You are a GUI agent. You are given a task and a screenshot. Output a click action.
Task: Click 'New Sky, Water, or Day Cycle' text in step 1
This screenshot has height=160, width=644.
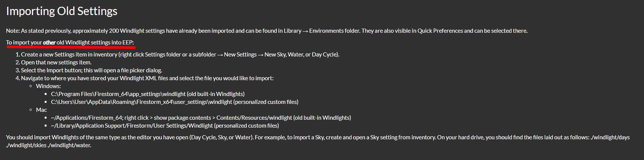(301, 55)
